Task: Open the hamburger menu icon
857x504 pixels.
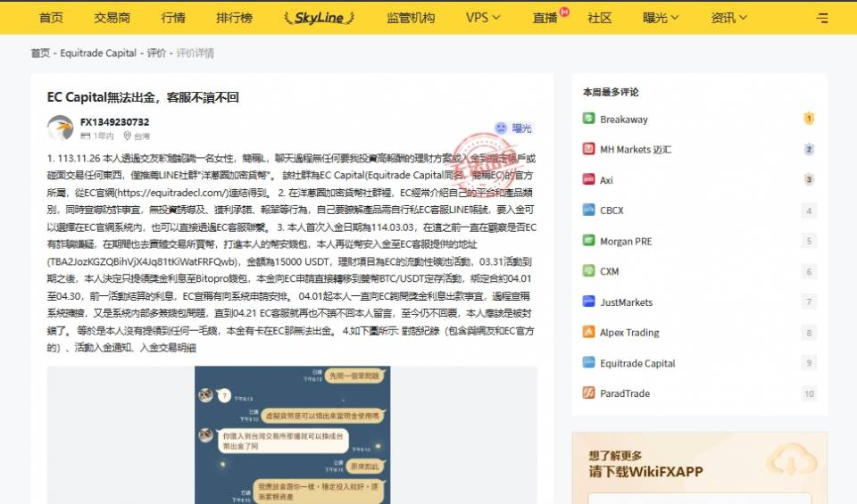Action: [822, 18]
